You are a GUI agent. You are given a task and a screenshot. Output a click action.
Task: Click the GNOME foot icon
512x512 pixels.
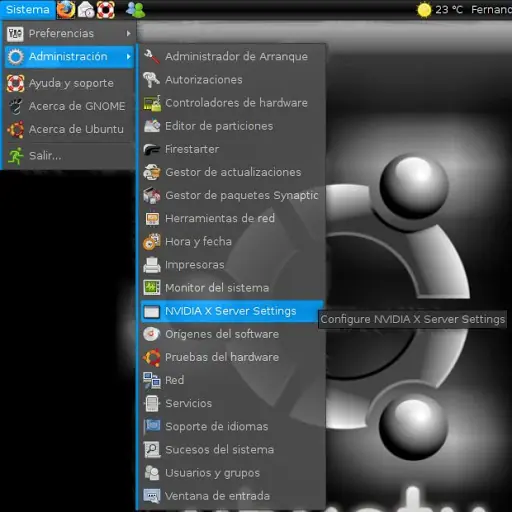coord(15,106)
